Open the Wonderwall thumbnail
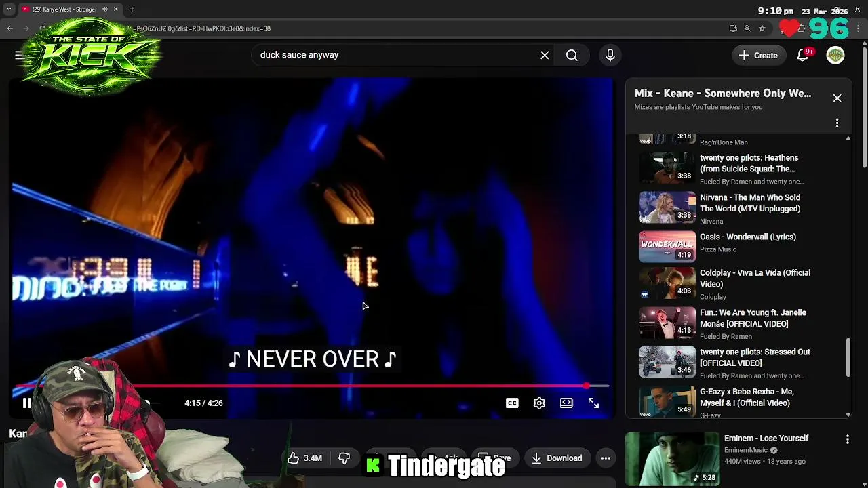This screenshot has height=488, width=868. pyautogui.click(x=667, y=247)
